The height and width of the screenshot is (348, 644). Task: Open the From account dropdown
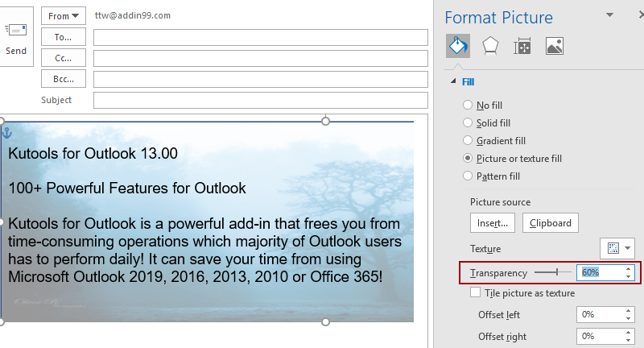click(x=64, y=16)
